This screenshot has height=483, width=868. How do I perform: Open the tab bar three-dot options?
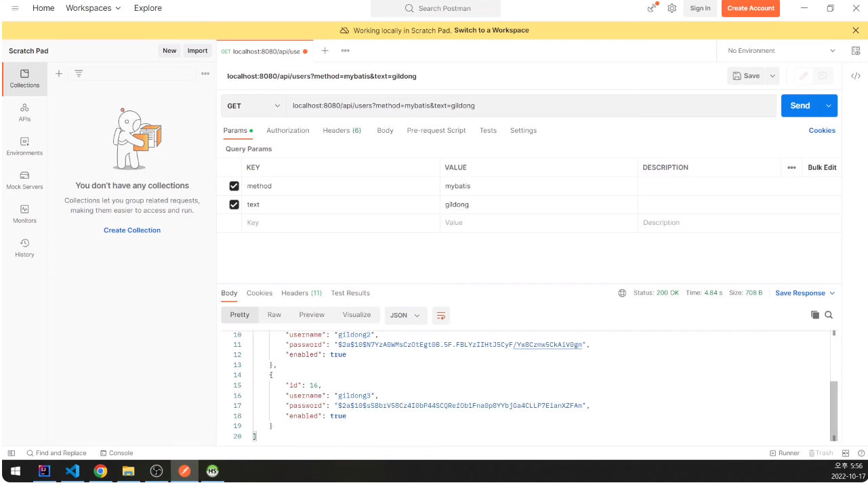pyautogui.click(x=345, y=51)
